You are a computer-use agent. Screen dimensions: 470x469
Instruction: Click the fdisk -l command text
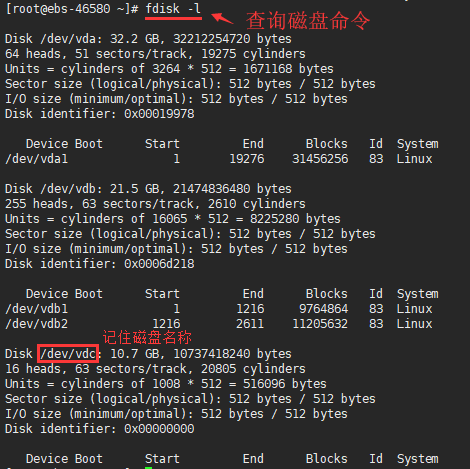click(x=173, y=8)
